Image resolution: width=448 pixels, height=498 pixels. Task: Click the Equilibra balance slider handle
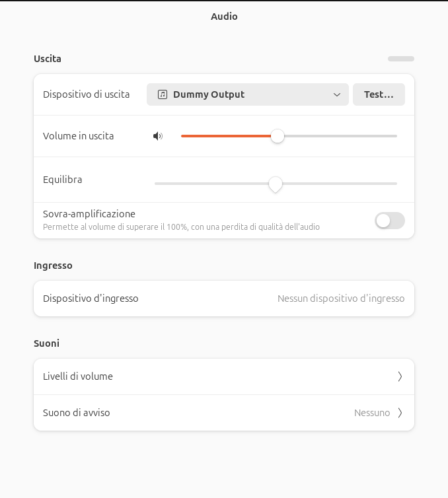[x=276, y=184]
